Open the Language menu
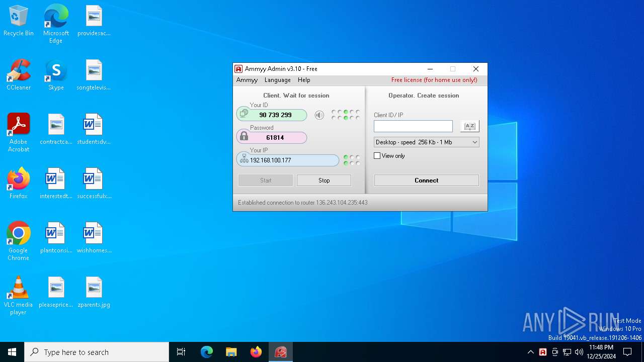Viewport: 644px width, 362px height. pyautogui.click(x=278, y=80)
